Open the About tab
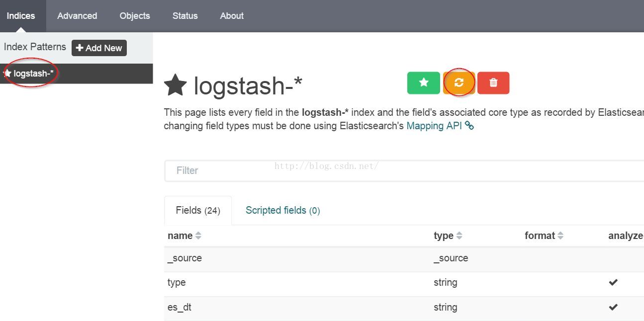The height and width of the screenshot is (321, 644). tap(232, 16)
